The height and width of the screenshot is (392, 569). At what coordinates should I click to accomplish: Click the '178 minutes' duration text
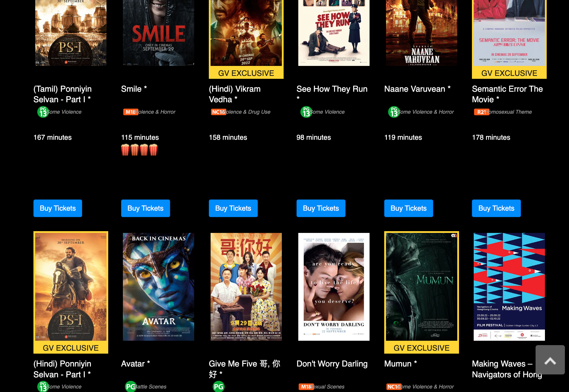[x=491, y=137]
